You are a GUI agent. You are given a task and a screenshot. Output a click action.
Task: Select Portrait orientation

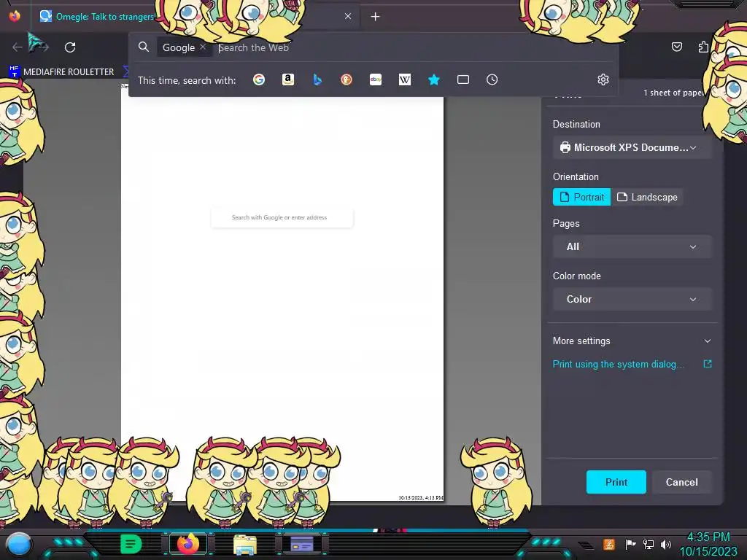pyautogui.click(x=581, y=197)
